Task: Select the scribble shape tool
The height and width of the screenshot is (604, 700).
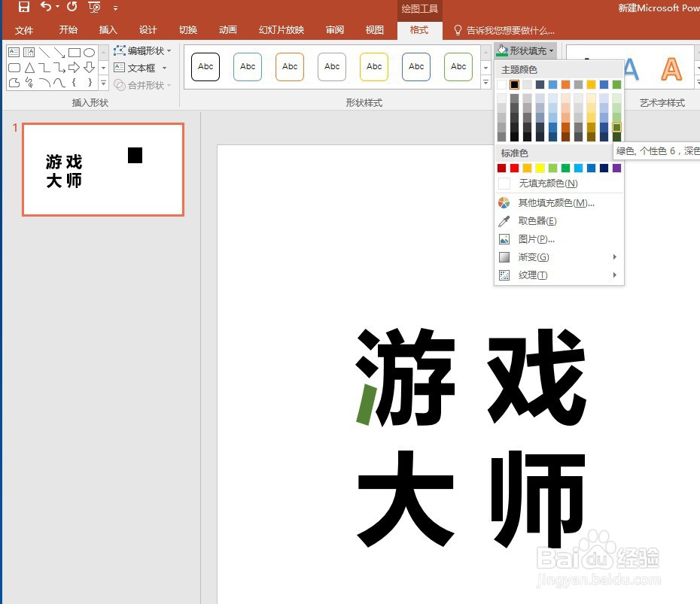Action: [x=29, y=82]
